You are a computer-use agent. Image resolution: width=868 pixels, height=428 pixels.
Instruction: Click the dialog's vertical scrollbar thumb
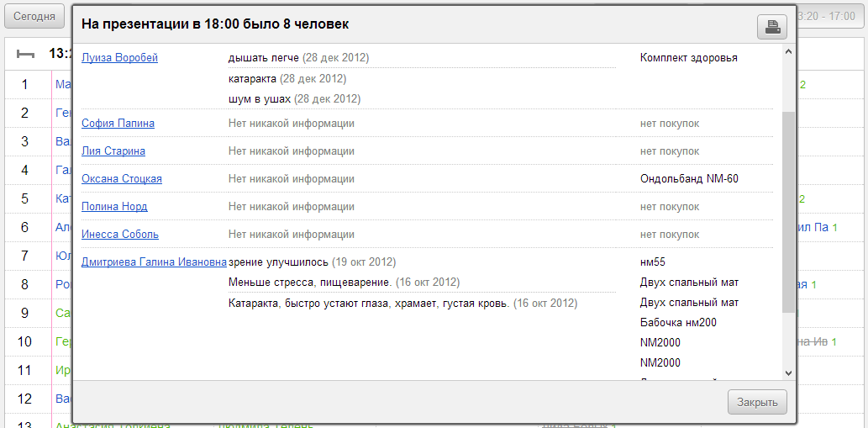point(787,210)
